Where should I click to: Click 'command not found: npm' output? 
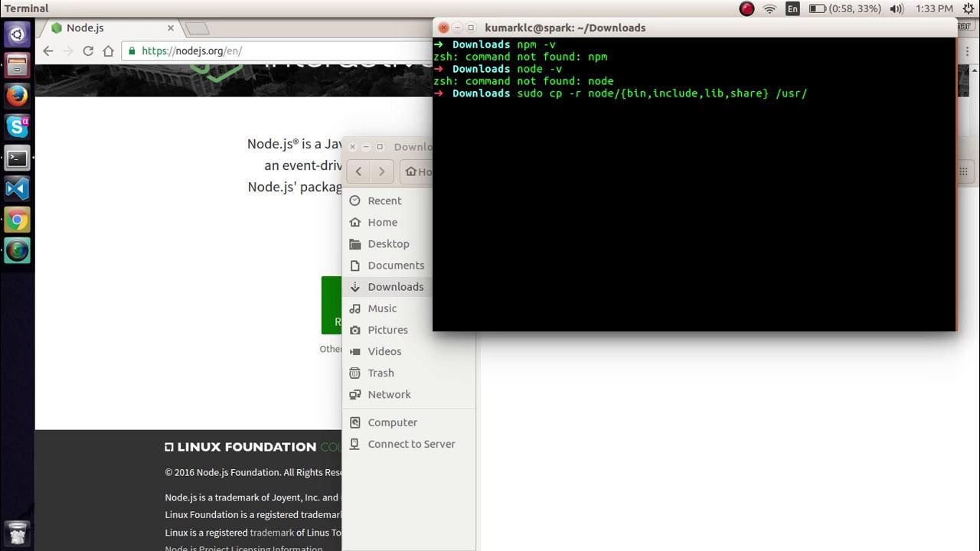(x=521, y=57)
